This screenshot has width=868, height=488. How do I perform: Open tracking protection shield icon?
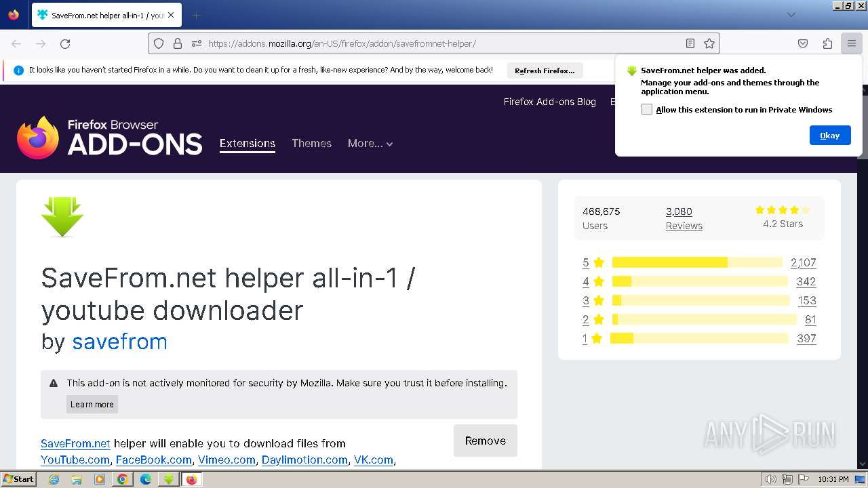(x=159, y=43)
